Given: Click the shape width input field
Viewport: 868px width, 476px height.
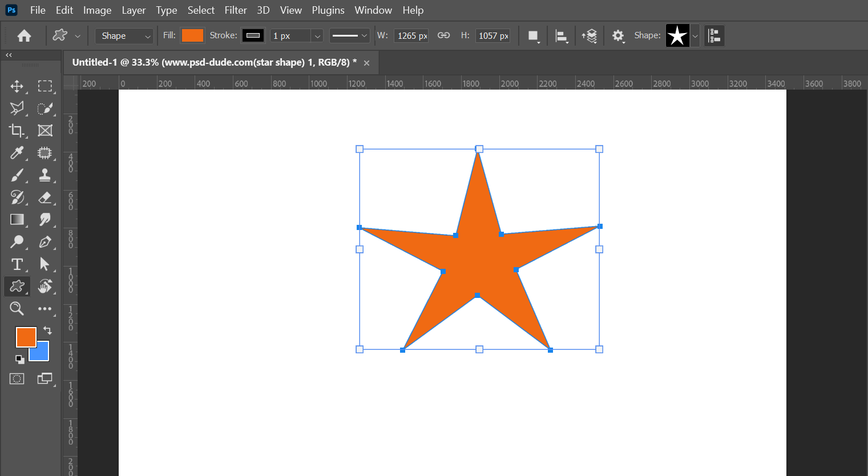Looking at the screenshot, I should (411, 36).
